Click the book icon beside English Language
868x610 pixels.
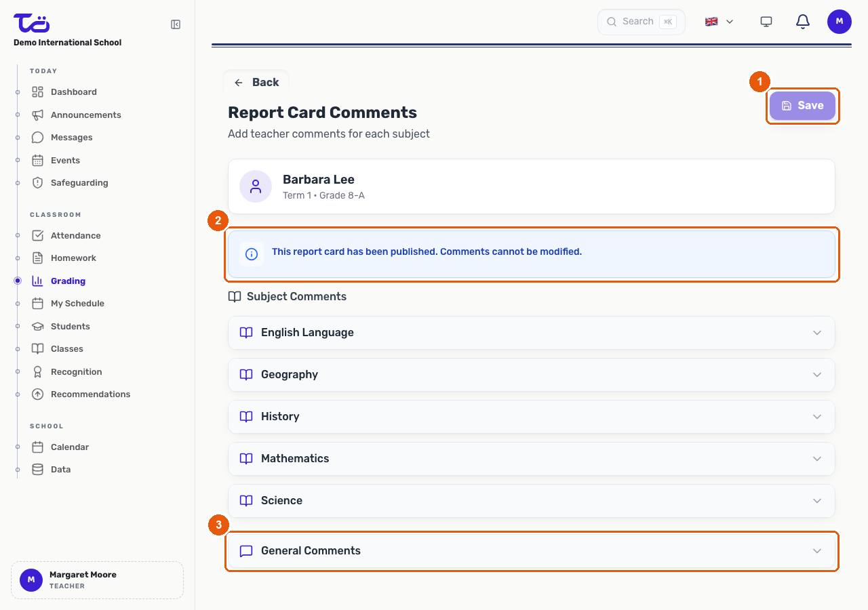coord(246,333)
